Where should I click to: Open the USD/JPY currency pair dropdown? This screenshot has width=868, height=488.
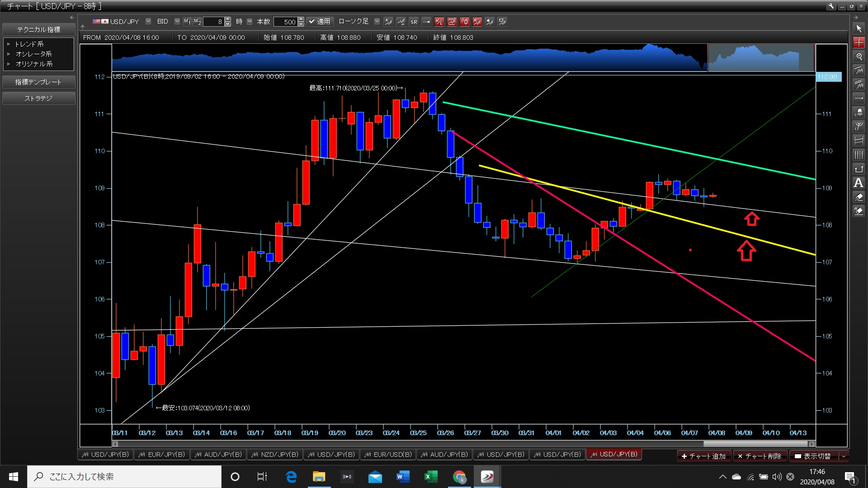pyautogui.click(x=148, y=22)
